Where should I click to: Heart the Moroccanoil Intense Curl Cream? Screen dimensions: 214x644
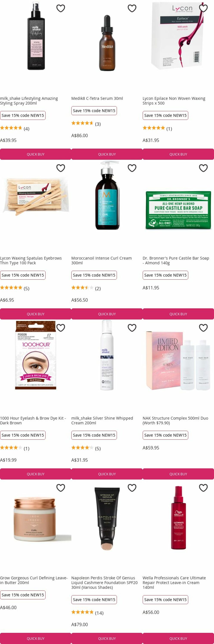(132, 168)
